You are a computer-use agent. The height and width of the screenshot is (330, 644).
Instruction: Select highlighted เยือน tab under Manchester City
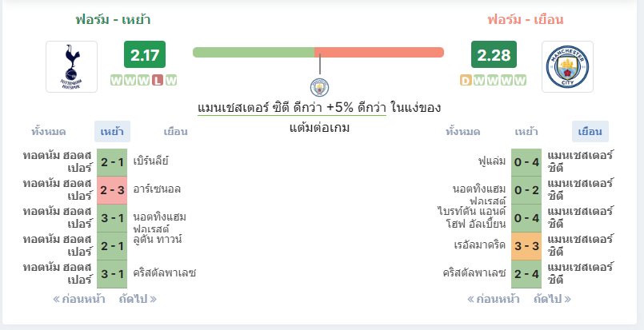590,132
